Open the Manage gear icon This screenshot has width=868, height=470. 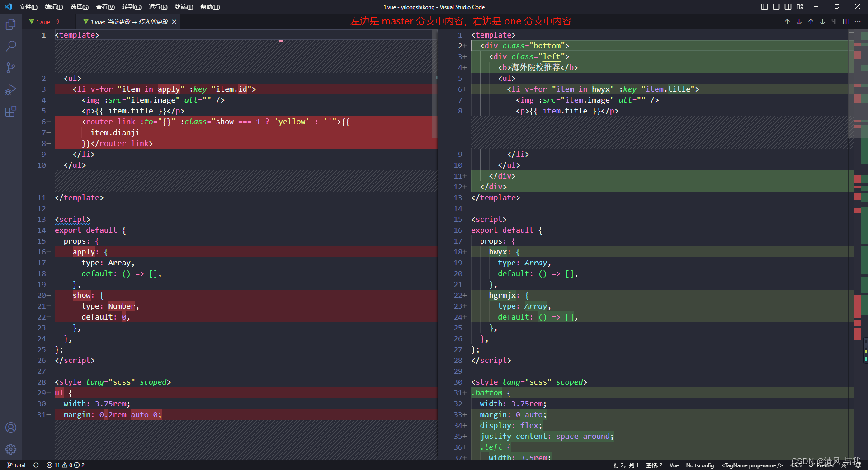(x=11, y=449)
